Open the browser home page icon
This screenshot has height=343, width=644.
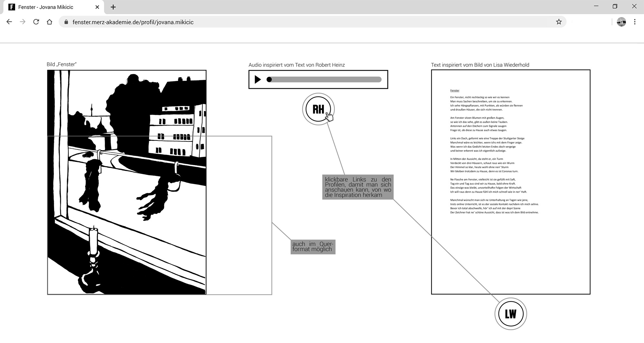(x=49, y=22)
